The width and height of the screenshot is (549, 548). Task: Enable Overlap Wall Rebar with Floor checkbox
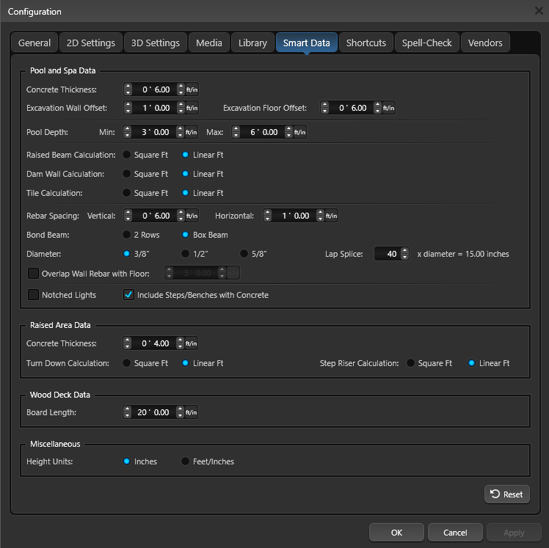coord(33,273)
